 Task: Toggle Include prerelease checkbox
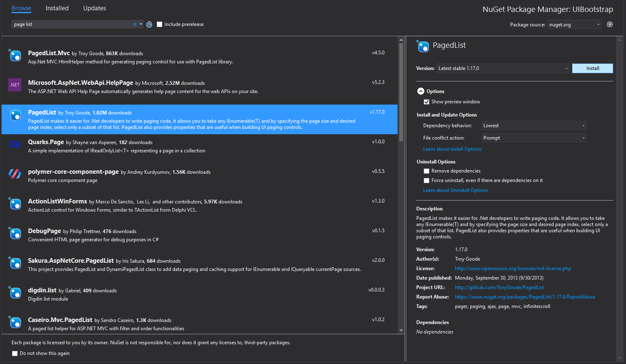159,24
